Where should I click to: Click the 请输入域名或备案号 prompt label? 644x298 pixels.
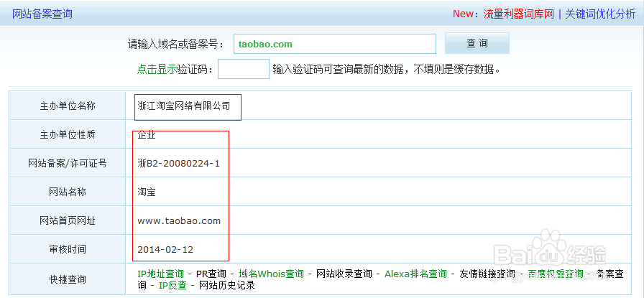click(x=176, y=44)
